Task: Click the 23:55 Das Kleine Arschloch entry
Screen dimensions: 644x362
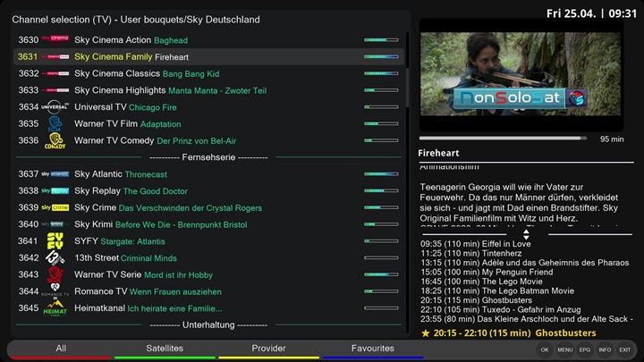Action: coord(527,319)
